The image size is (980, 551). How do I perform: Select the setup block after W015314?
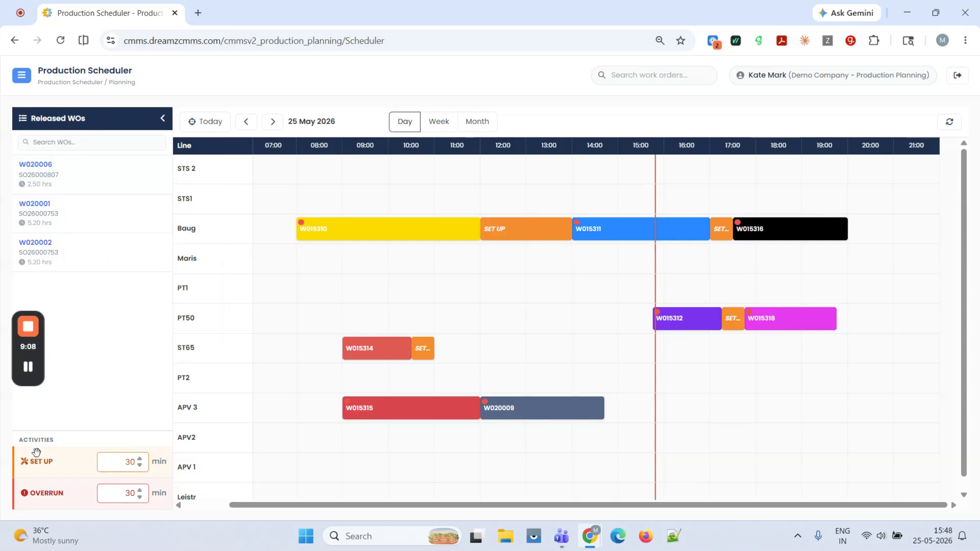point(423,348)
